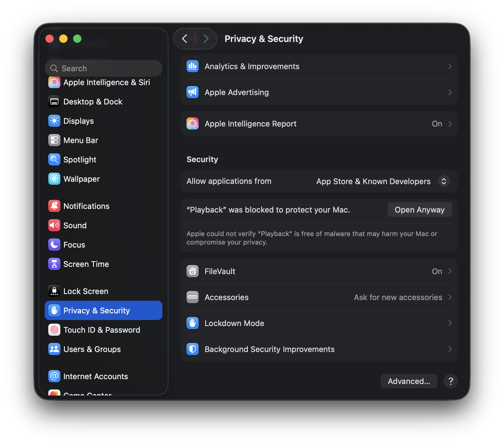
Task: Select Users & Groups in the sidebar
Action: (104, 349)
